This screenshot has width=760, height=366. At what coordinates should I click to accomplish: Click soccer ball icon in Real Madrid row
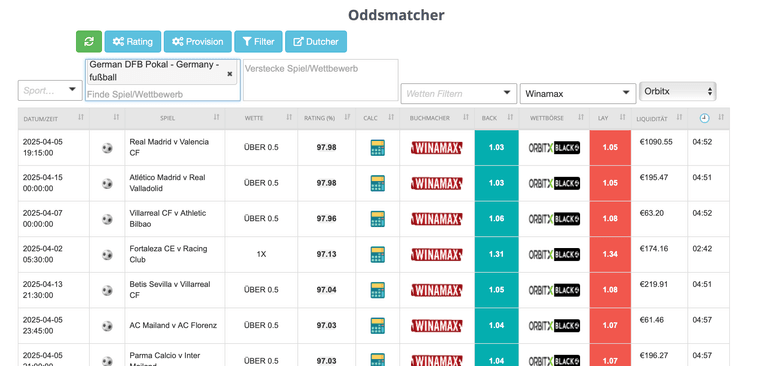(107, 148)
